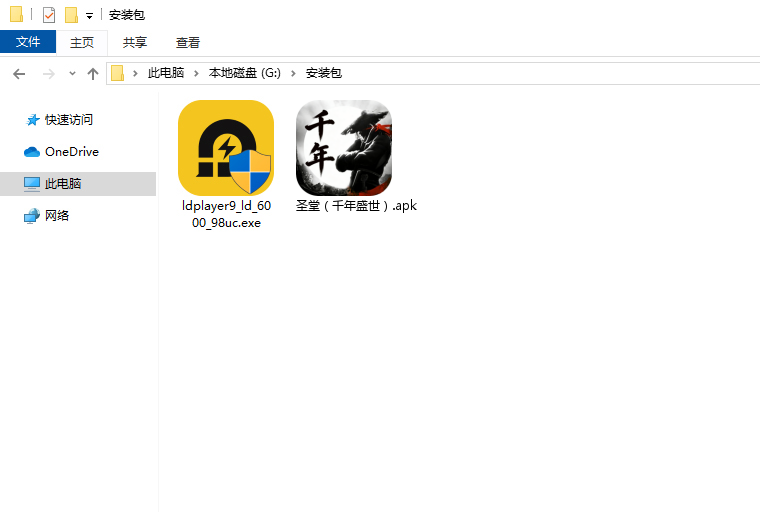This screenshot has height=512, width=760.
Task: Select 此电脑 in the navigation pane
Action: [63, 184]
